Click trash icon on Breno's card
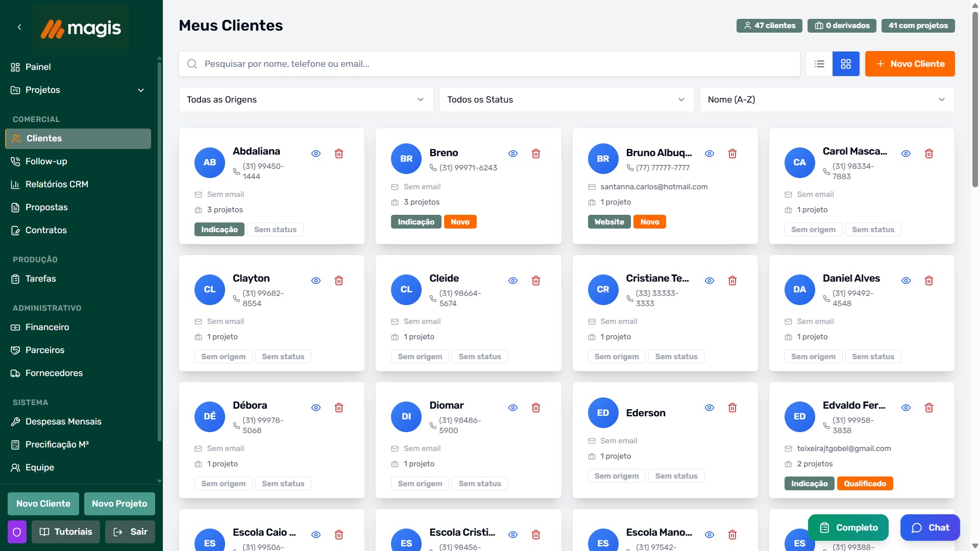 point(536,154)
